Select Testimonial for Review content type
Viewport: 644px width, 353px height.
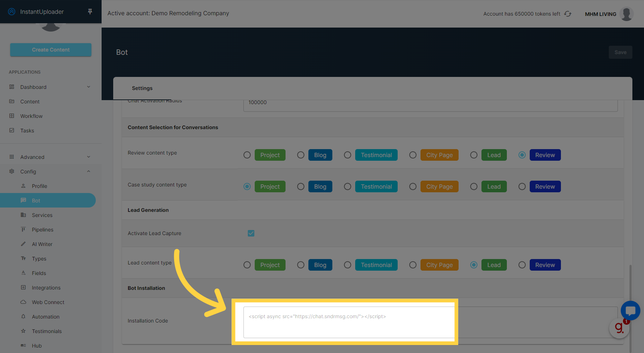(348, 155)
